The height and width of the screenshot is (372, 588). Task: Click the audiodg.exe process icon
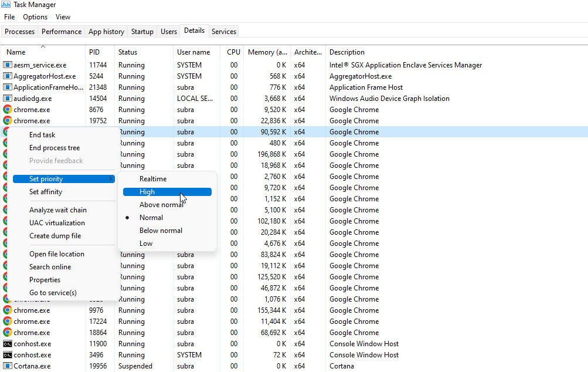(8, 99)
